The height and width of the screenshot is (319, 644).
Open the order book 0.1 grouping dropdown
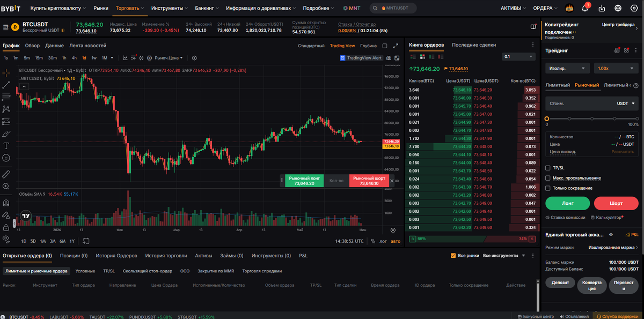tap(518, 56)
